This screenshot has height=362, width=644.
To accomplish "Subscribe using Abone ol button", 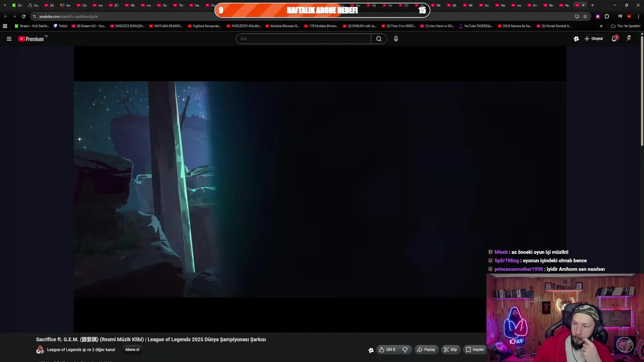I will click(132, 350).
